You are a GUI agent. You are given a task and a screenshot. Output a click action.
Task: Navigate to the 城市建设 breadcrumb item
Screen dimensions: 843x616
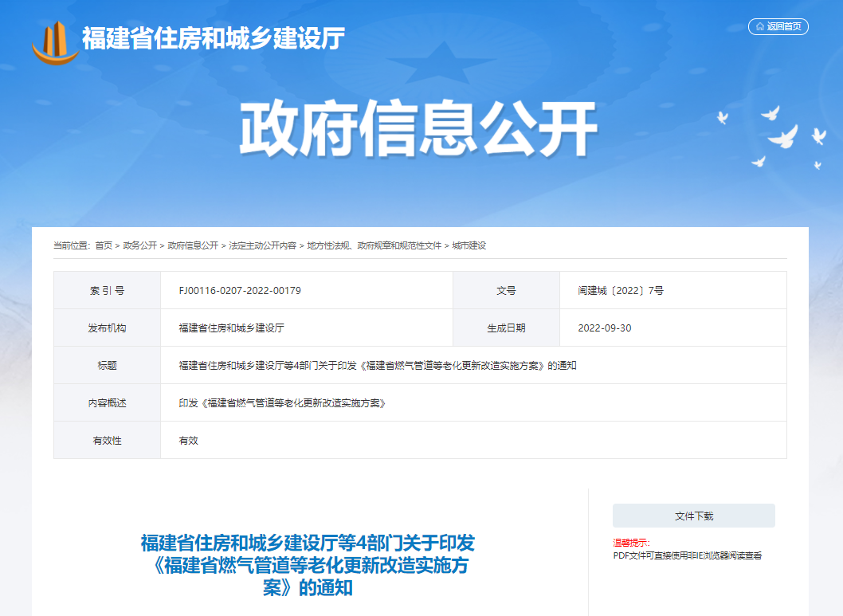pyautogui.click(x=469, y=245)
